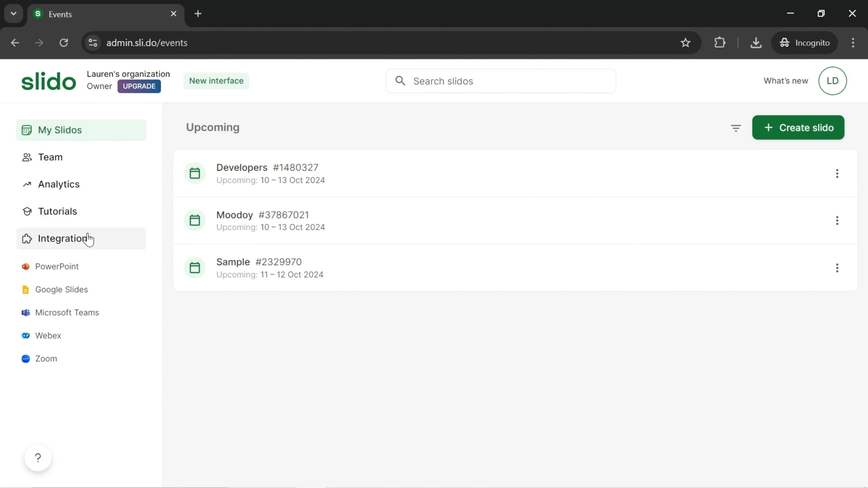Toggle the filter icon for slidos
Viewport: 868px width, 488px height.
pyautogui.click(x=736, y=127)
